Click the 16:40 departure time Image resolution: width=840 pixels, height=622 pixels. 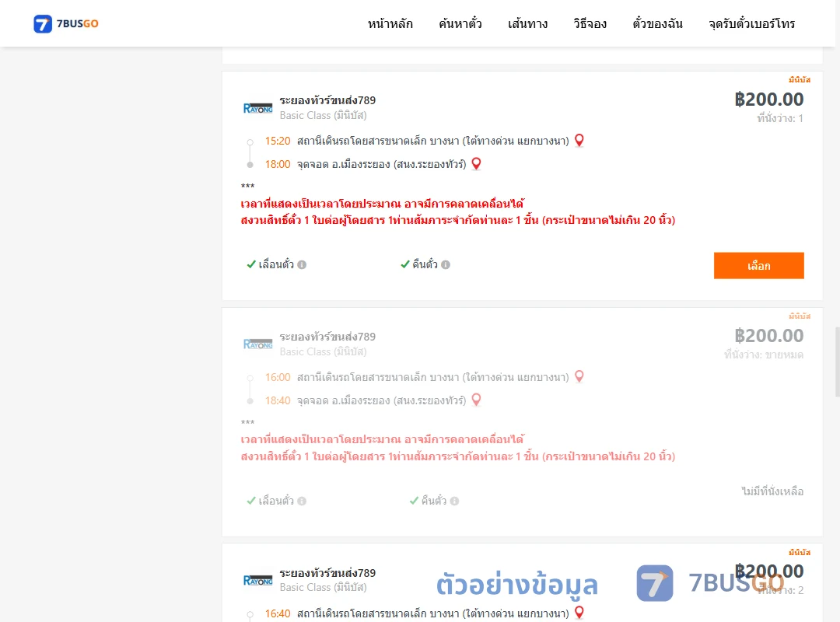[x=278, y=613]
